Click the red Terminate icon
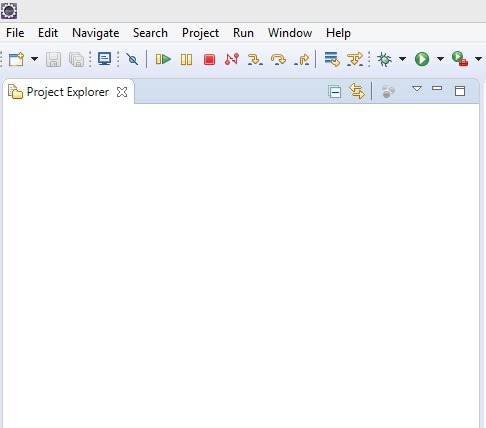The height and width of the screenshot is (428, 486). [209, 60]
